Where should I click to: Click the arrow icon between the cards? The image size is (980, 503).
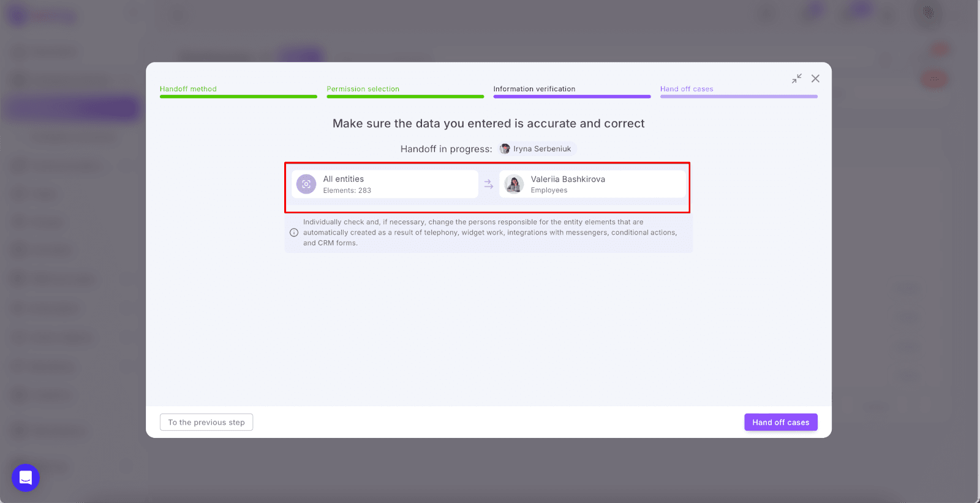488,184
